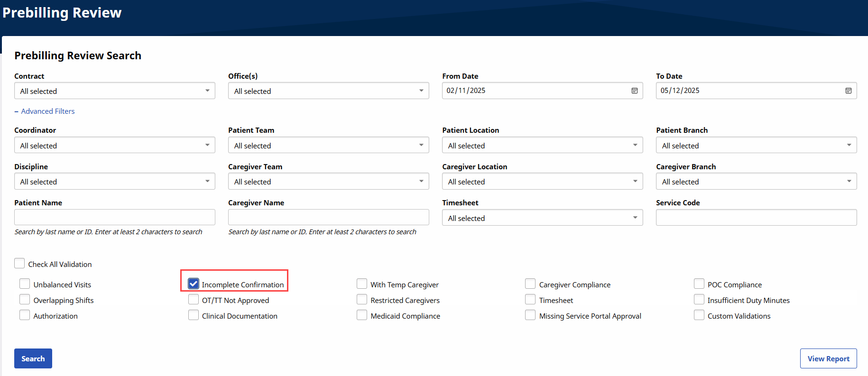The image size is (868, 376).
Task: Click the Search button
Action: pos(33,358)
